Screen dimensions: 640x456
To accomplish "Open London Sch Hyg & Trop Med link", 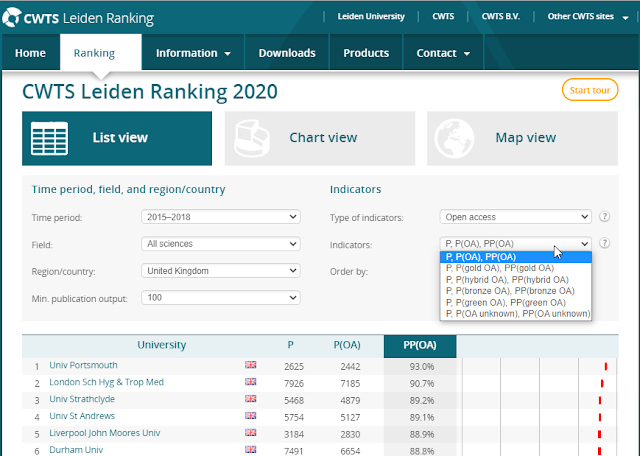I will point(107,382).
